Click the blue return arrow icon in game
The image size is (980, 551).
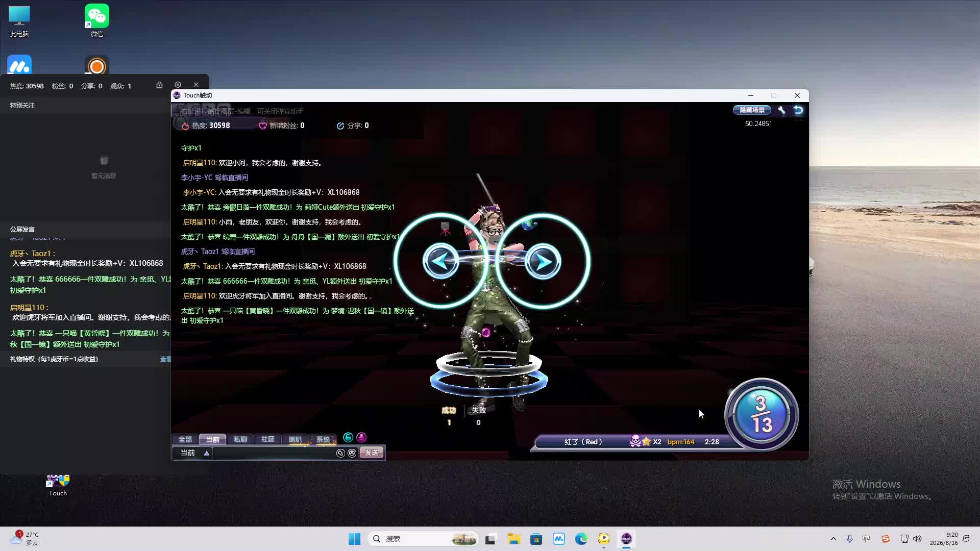(x=798, y=110)
